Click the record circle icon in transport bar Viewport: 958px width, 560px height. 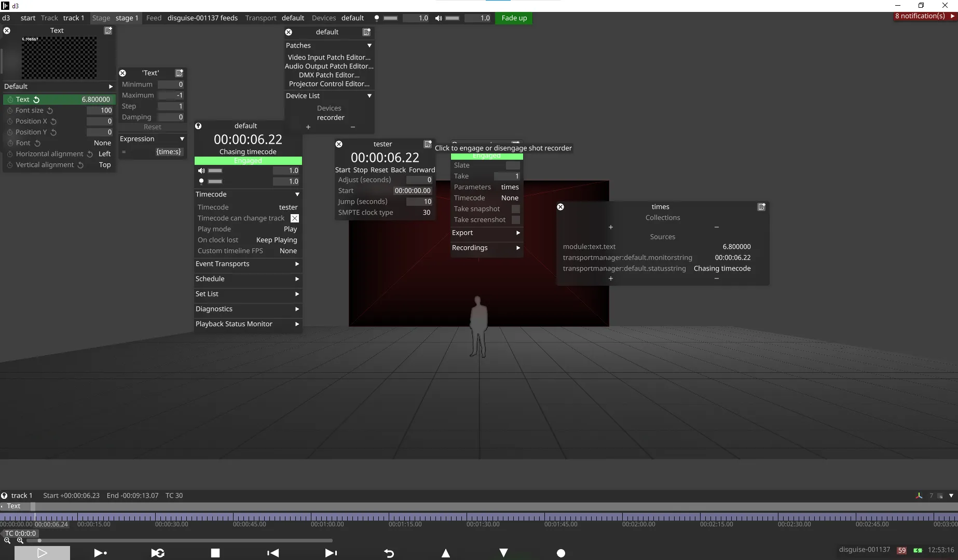pos(561,553)
